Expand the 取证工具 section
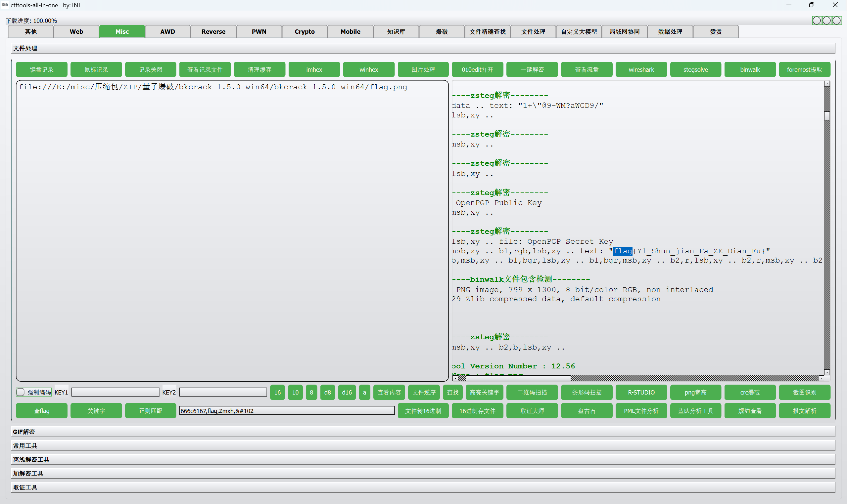 click(x=423, y=487)
